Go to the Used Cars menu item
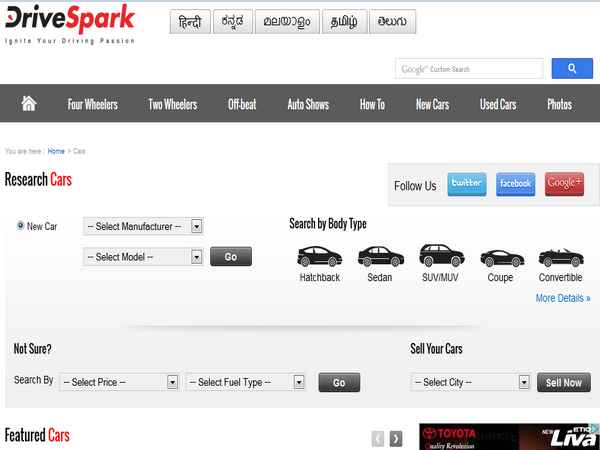 coord(497,104)
